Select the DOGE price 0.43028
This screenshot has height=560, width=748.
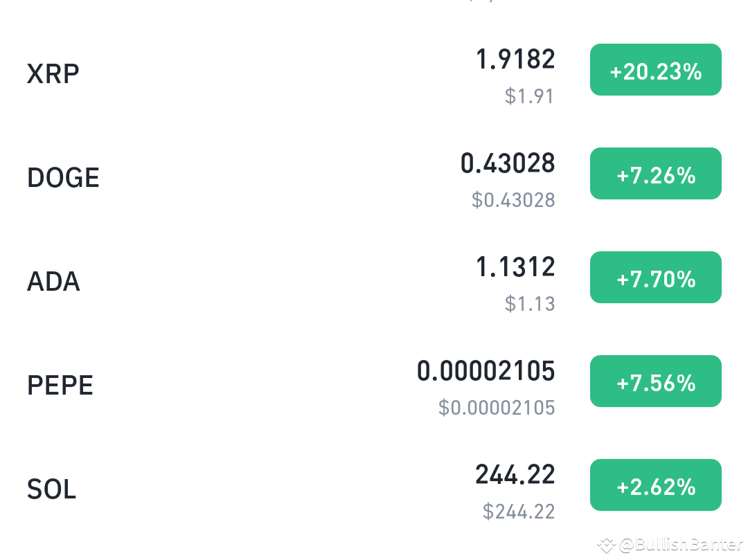508,164
